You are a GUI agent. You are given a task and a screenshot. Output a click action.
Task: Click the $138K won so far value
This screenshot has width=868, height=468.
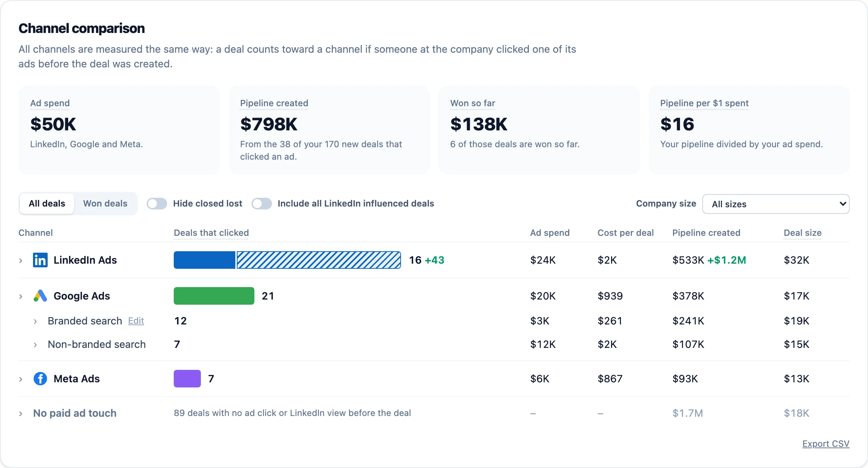pyautogui.click(x=479, y=124)
